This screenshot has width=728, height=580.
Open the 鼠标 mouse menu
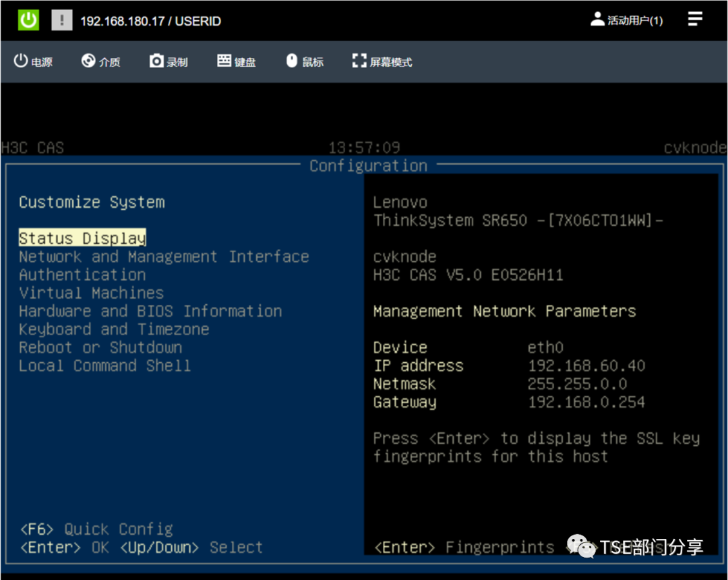[x=305, y=61]
